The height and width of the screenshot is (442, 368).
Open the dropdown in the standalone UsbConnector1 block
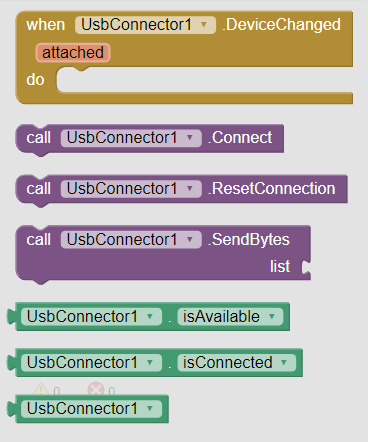(91, 408)
